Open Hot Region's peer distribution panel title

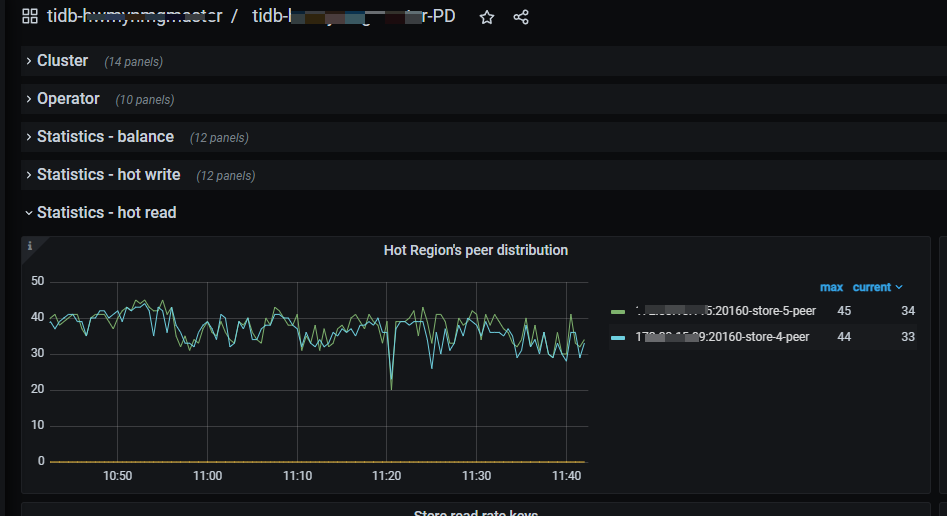coord(476,250)
